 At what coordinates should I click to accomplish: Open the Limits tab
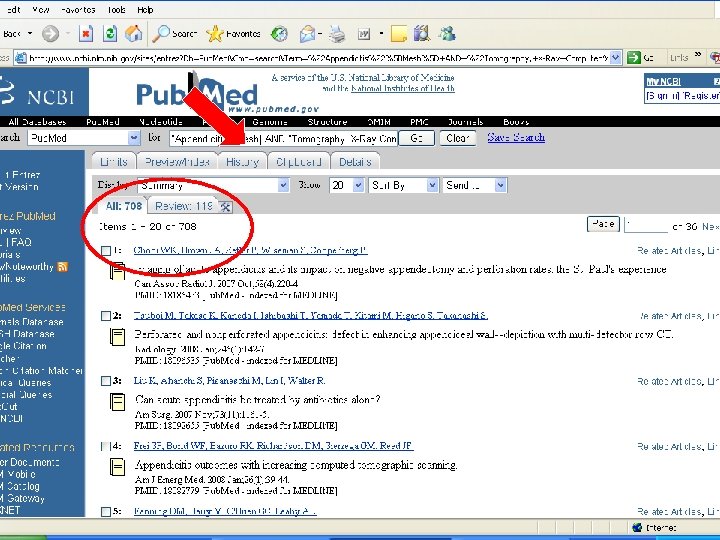tap(114, 162)
